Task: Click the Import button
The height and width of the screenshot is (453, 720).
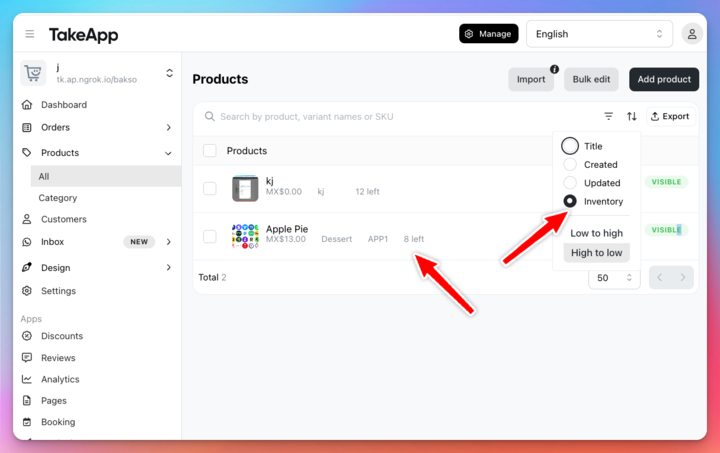Action: [531, 79]
